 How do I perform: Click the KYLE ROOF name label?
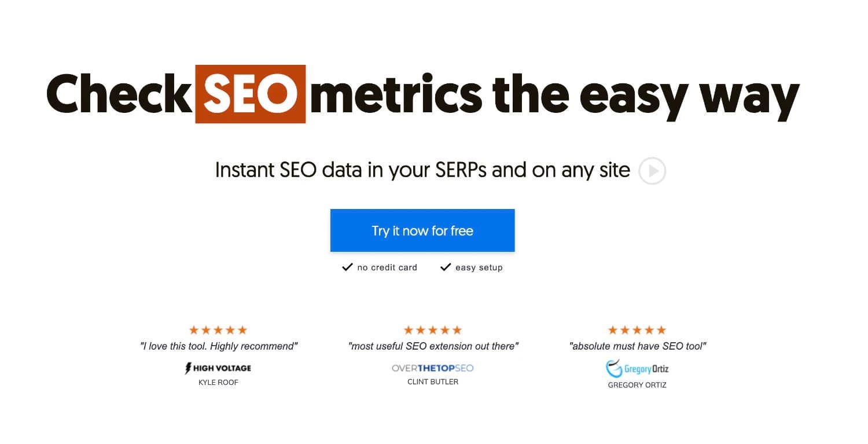click(x=218, y=383)
